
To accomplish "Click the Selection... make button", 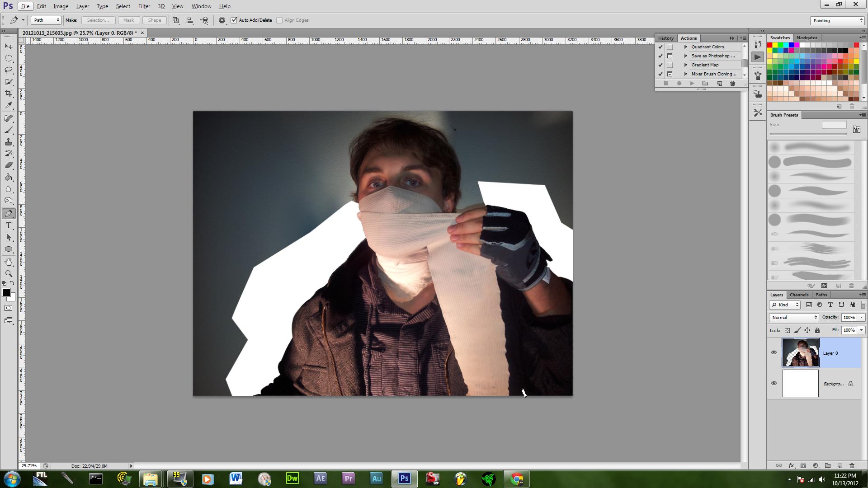I will coord(98,20).
